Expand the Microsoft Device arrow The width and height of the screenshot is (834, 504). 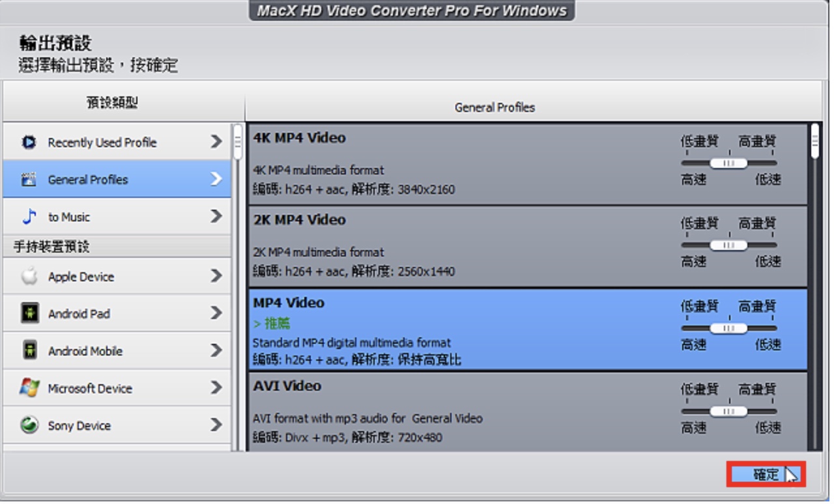tap(216, 387)
